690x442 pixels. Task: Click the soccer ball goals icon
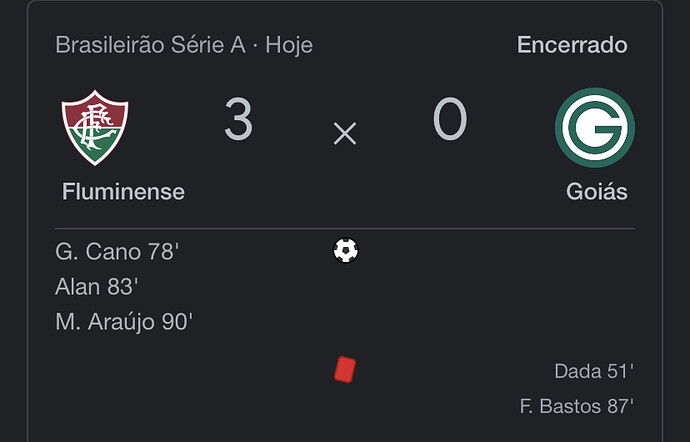(x=345, y=251)
